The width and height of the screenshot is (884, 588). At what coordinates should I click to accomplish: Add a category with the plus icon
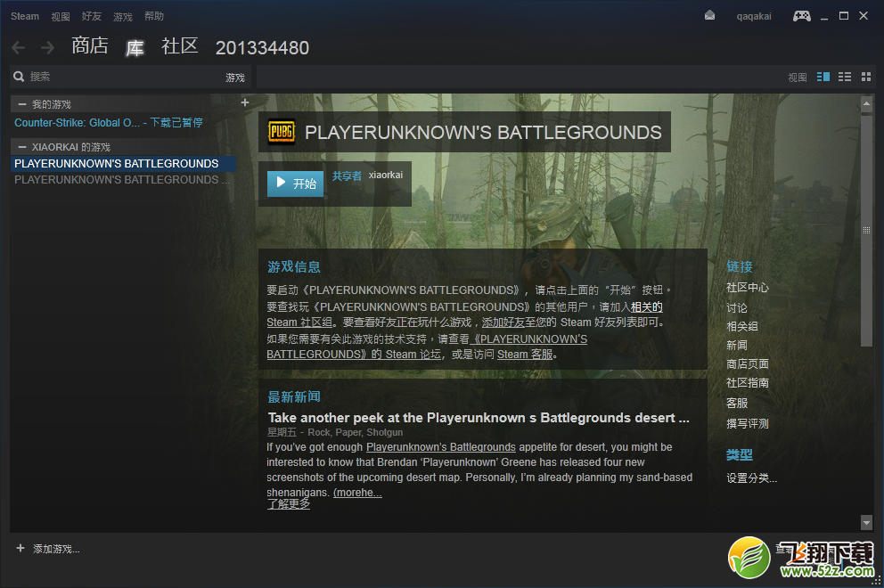coord(245,102)
